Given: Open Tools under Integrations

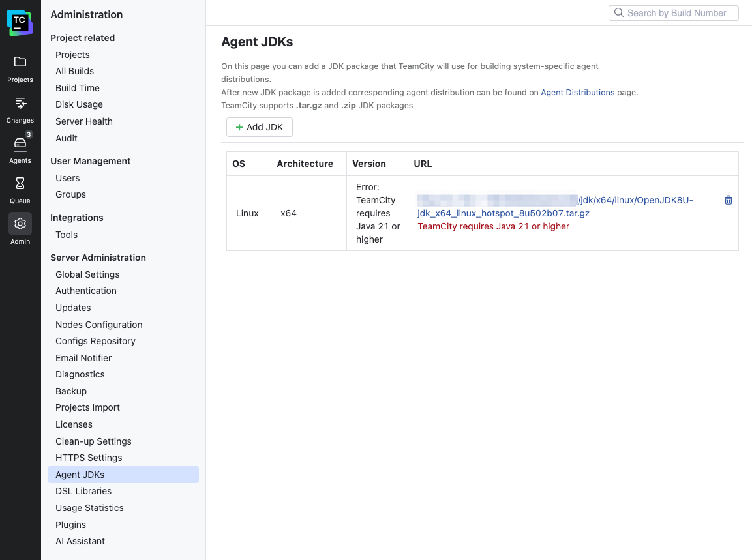Looking at the screenshot, I should [x=66, y=235].
